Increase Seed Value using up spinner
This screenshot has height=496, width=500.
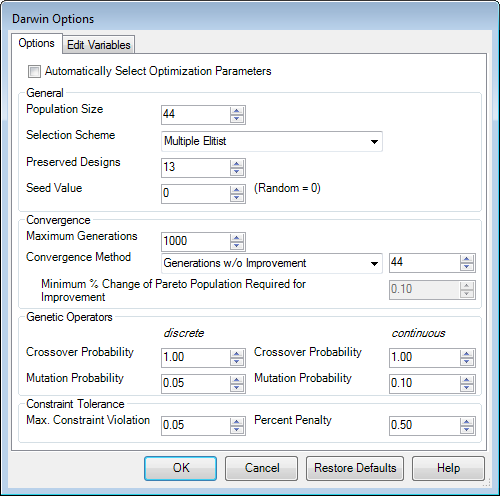click(237, 190)
